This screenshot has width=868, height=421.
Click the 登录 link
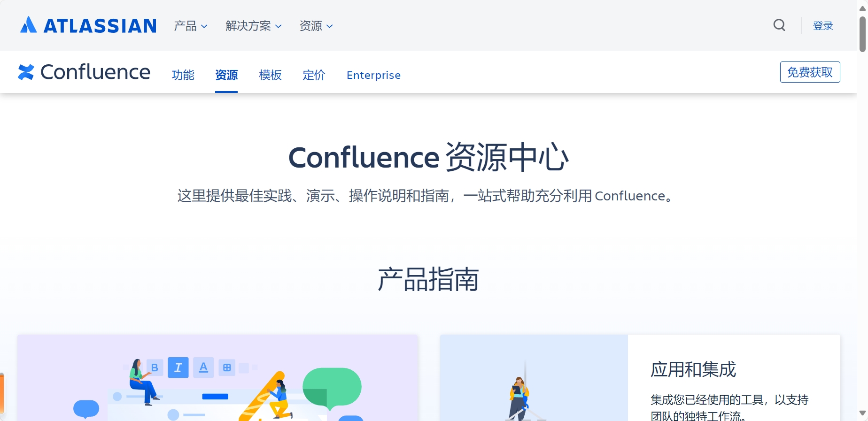[x=823, y=26]
